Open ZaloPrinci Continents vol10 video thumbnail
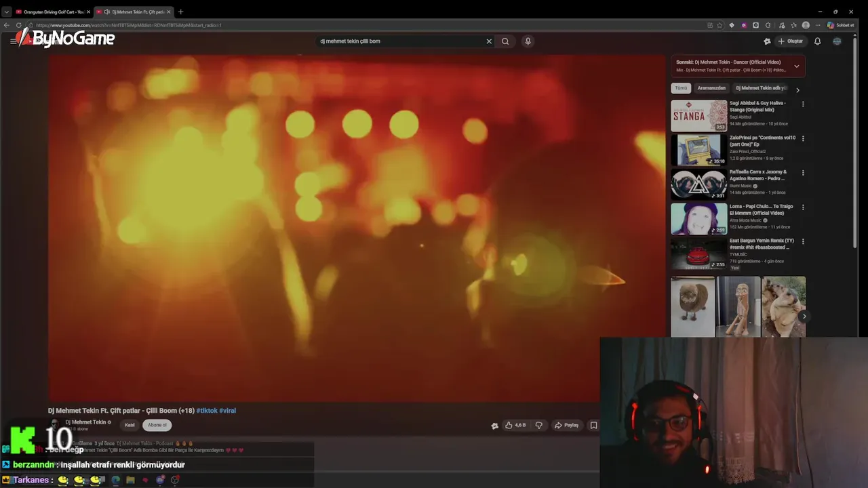The image size is (868, 488). (x=699, y=150)
